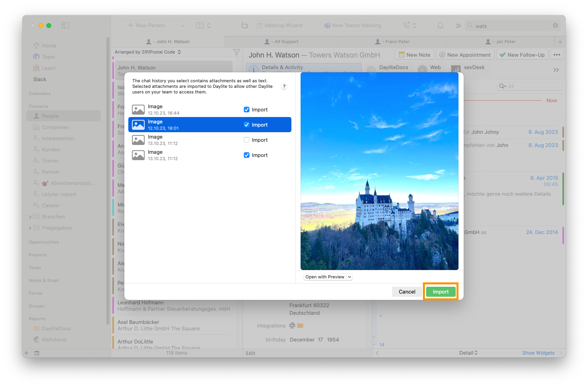Open notifications bell icon
This screenshot has height=387, width=588.
[x=440, y=26]
